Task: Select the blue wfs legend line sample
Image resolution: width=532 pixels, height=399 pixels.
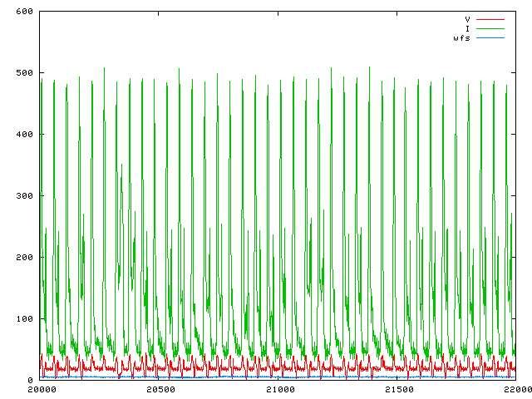Action: (x=490, y=38)
